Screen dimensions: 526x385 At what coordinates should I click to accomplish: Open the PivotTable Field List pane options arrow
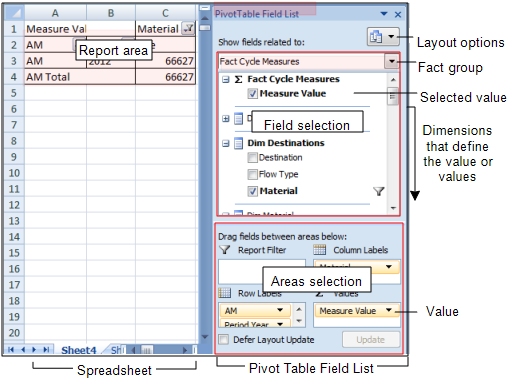click(x=384, y=14)
